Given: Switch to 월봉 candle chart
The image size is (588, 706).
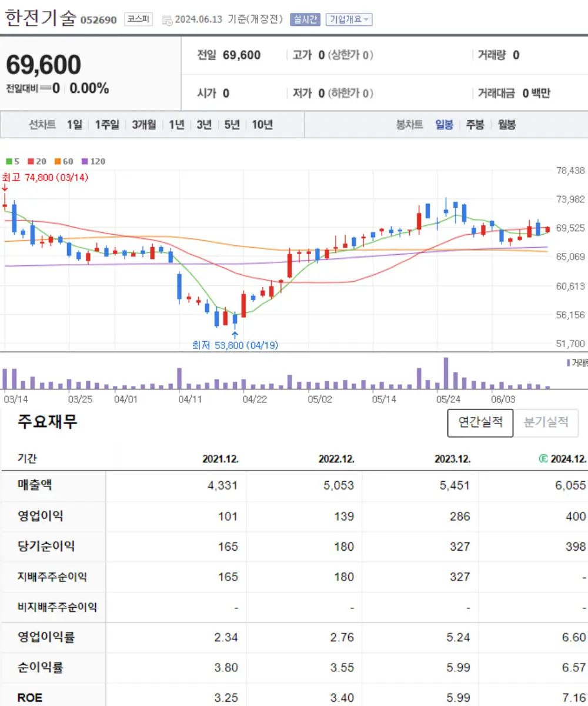Looking at the screenshot, I should point(506,125).
